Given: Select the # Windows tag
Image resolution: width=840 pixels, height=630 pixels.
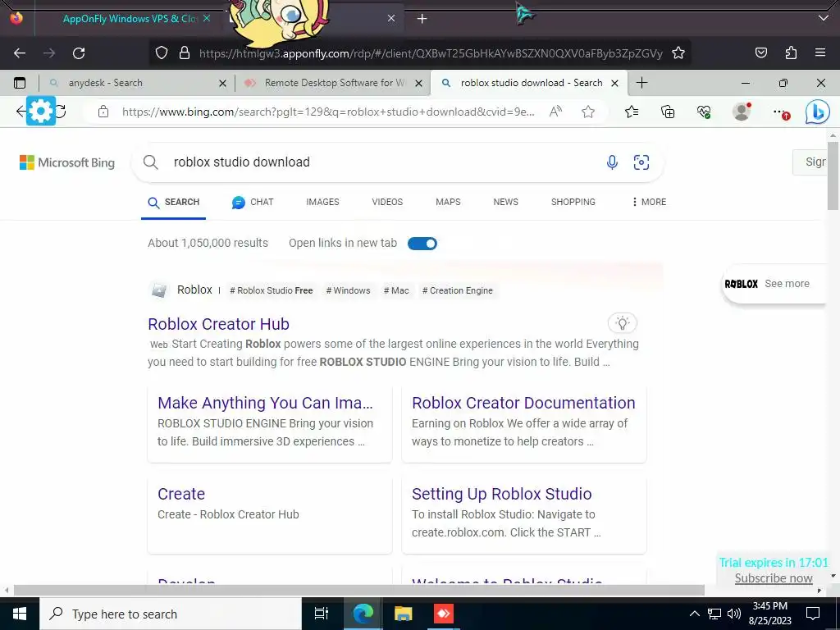Looking at the screenshot, I should (x=348, y=290).
